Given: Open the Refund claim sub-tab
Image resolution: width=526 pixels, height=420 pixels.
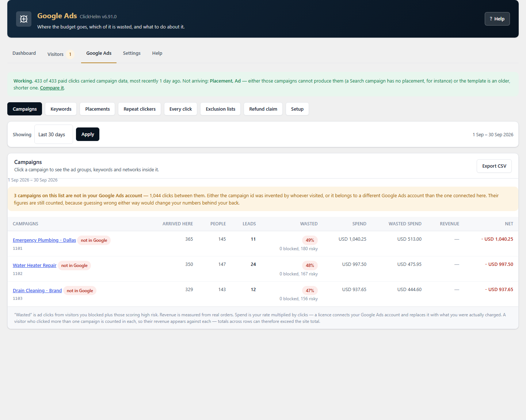Looking at the screenshot, I should click(263, 109).
